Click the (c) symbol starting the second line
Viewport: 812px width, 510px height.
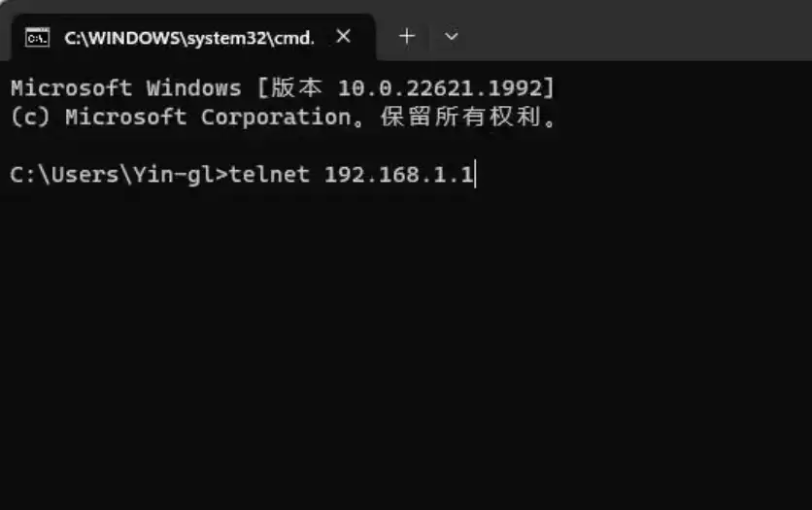[30, 117]
